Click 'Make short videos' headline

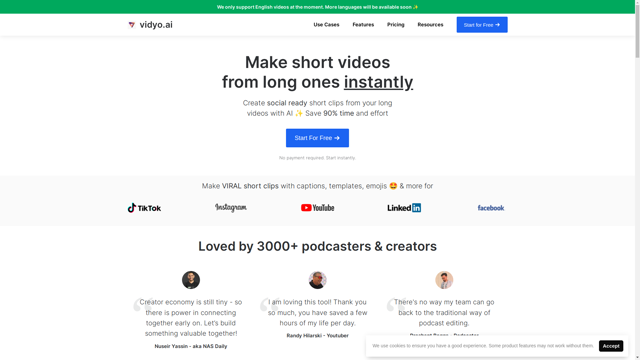pyautogui.click(x=318, y=62)
